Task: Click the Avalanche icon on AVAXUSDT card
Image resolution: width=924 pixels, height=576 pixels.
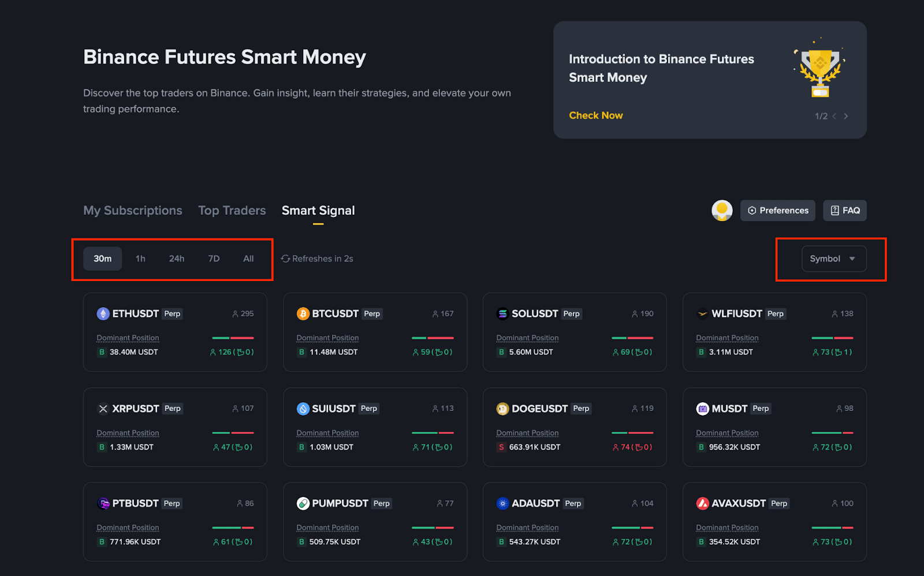Action: [702, 503]
